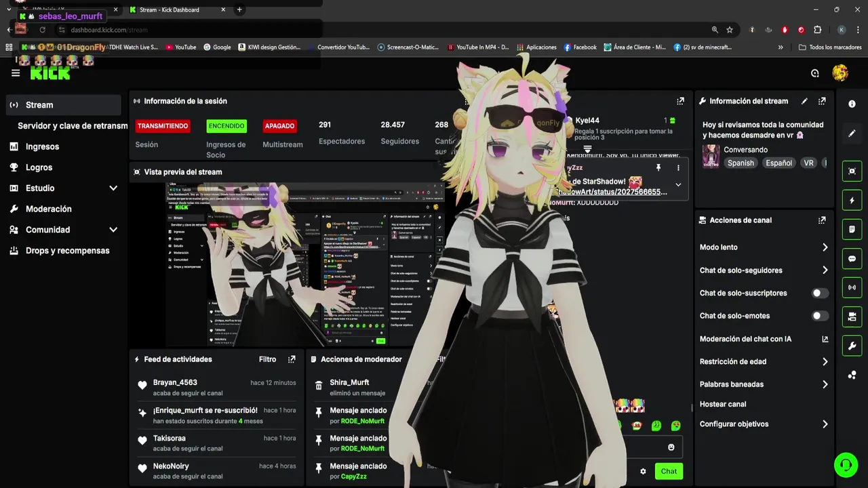The width and height of the screenshot is (868, 488).
Task: Open chat settings gear icon
Action: 643,471
